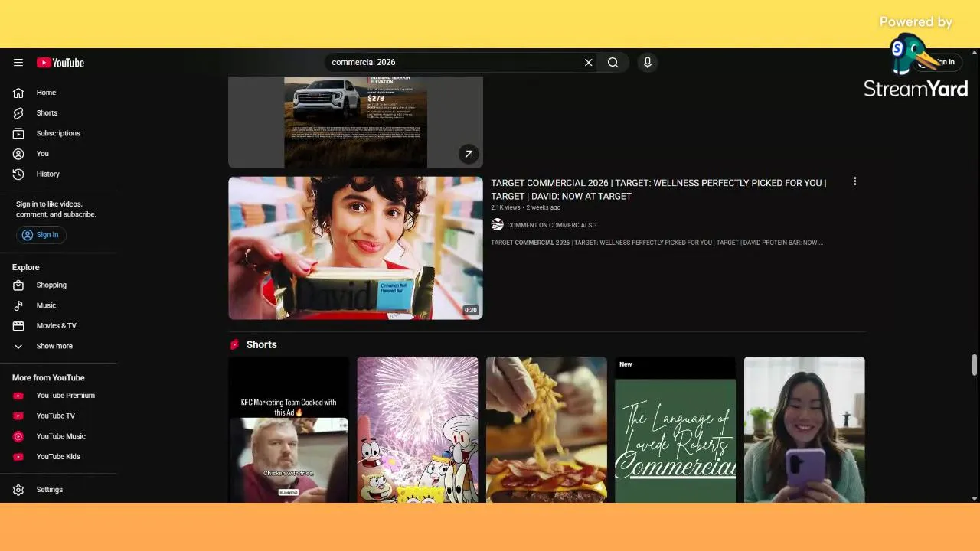The width and height of the screenshot is (980, 551).
Task: Click the You sidebar icon
Action: (18, 154)
